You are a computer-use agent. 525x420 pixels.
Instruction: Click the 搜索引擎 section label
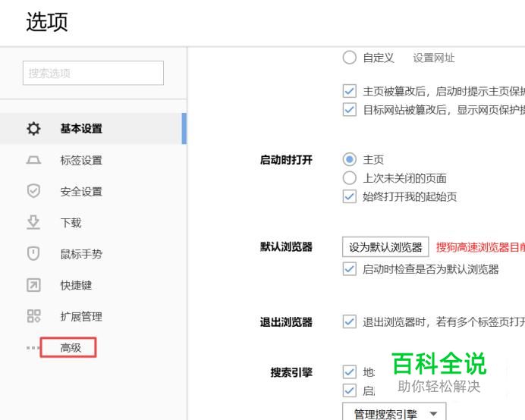(291, 372)
